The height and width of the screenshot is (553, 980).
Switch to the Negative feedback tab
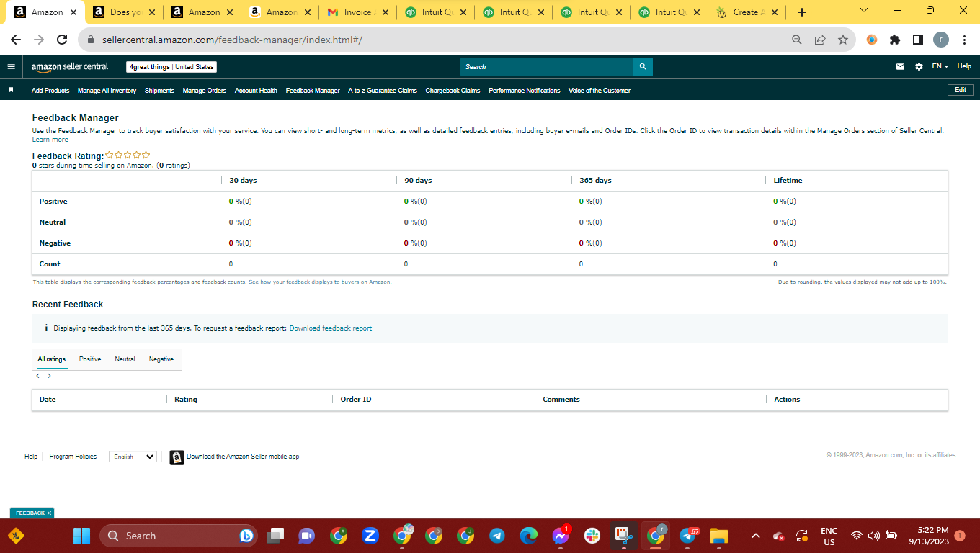pos(161,359)
